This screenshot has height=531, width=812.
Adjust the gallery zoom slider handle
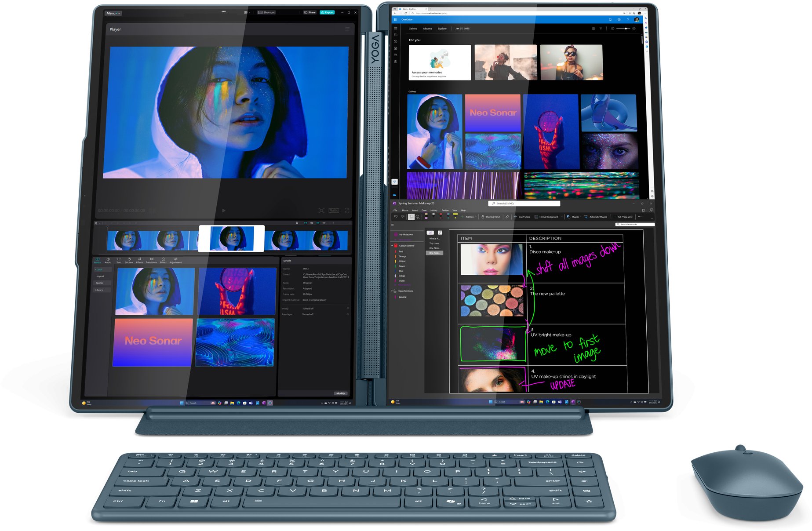[x=626, y=29]
